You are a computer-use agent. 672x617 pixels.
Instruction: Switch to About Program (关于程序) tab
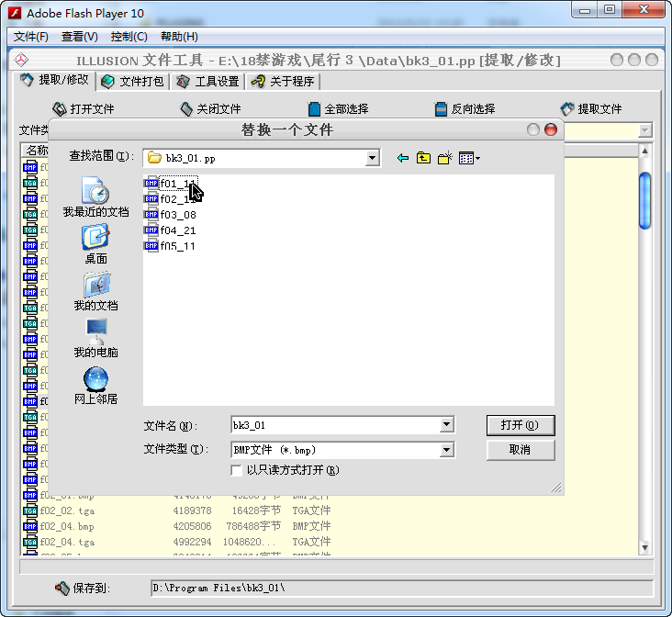[283, 82]
